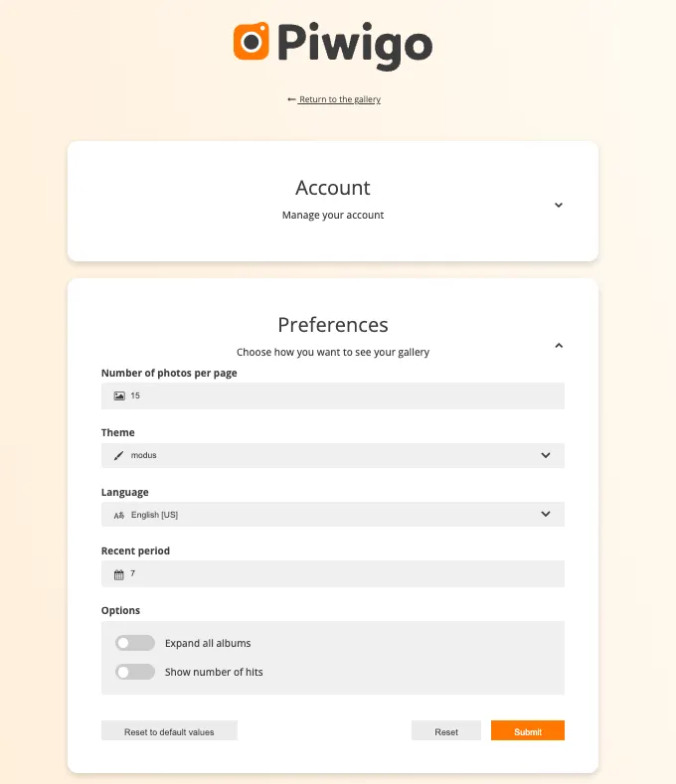
Task: Click the Piwigo camera logo icon
Action: (253, 42)
